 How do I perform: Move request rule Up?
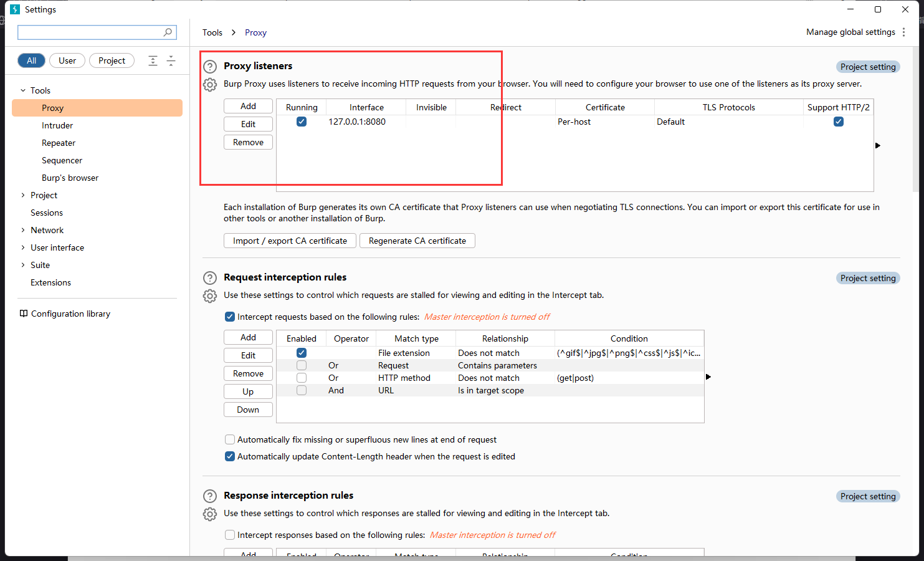click(x=248, y=391)
